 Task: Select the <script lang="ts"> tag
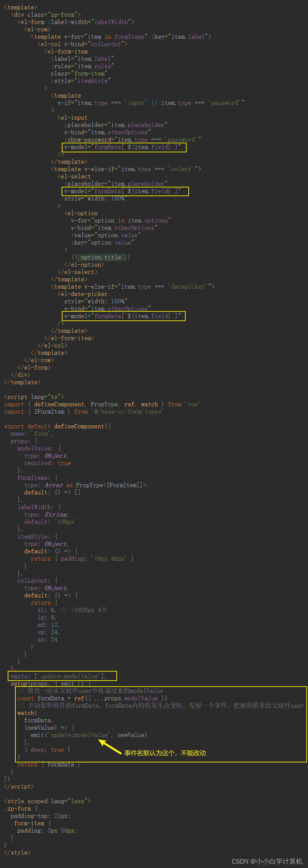tap(34, 397)
